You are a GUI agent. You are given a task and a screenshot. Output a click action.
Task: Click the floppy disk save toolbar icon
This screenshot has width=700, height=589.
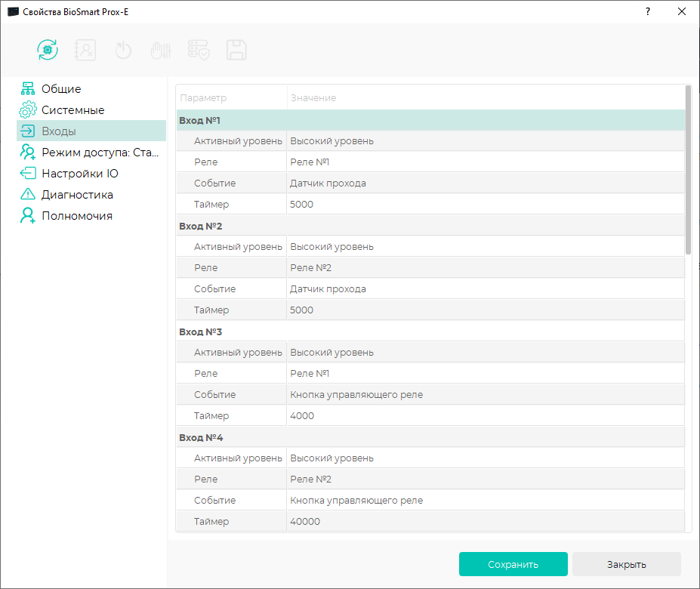(236, 50)
